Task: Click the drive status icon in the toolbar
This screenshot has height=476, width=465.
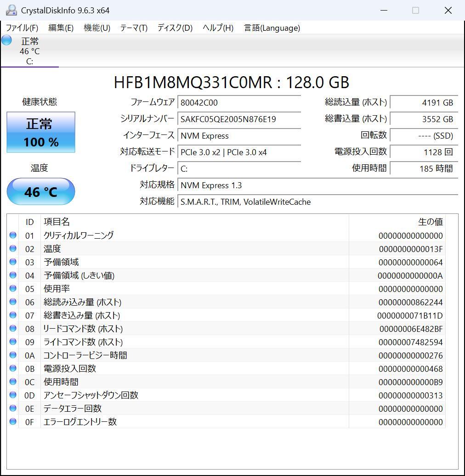Action: pos(6,40)
